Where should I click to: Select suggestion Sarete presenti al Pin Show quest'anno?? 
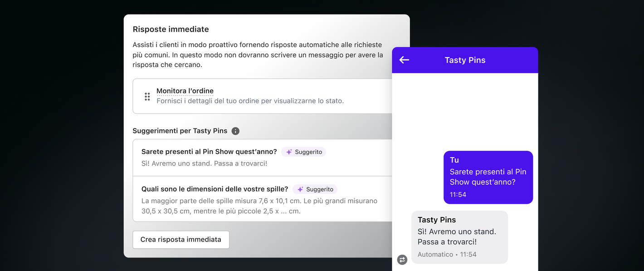click(x=262, y=158)
